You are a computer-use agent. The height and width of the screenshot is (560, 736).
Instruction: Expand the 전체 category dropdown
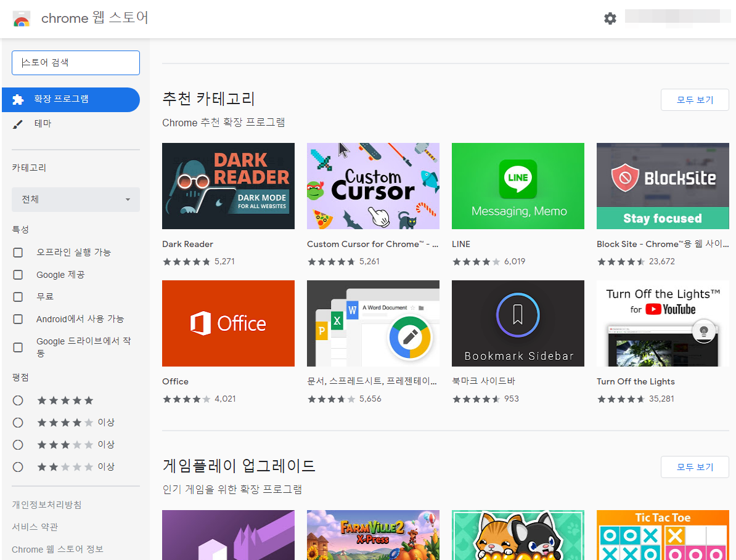point(76,200)
